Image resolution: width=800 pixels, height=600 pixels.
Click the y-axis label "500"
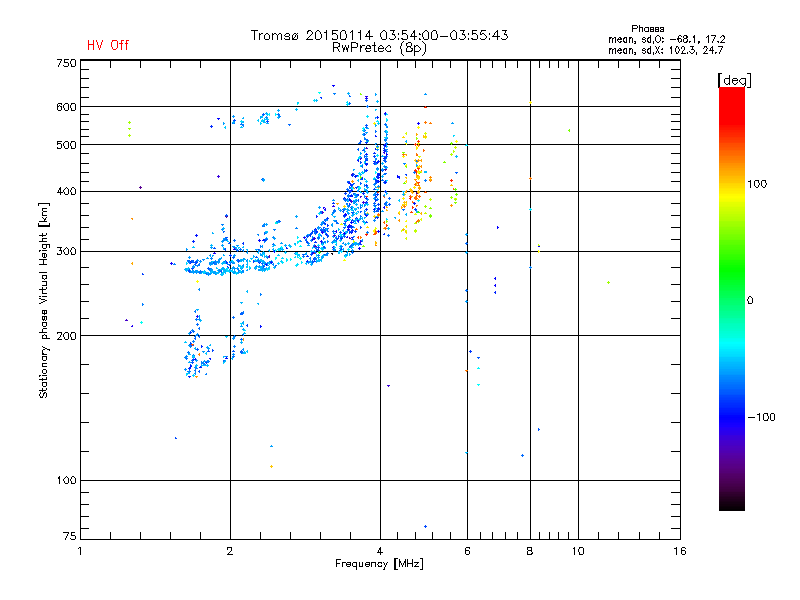tap(66, 145)
